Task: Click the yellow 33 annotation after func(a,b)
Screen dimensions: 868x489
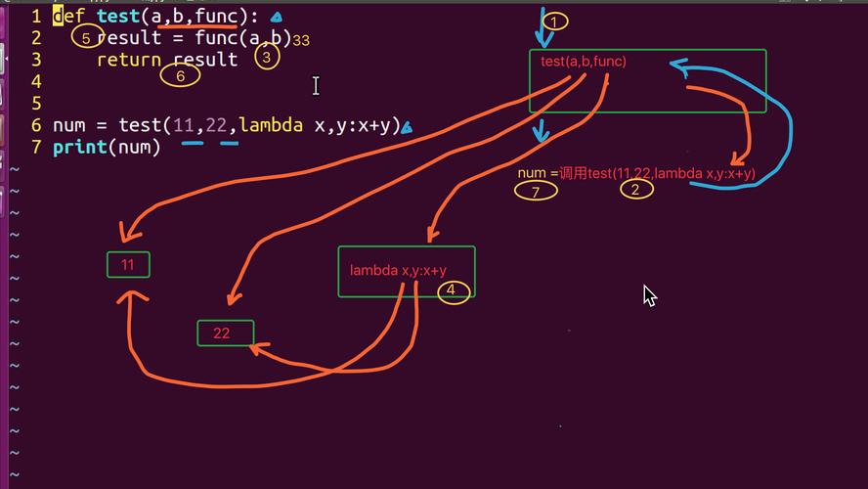Action: (301, 40)
